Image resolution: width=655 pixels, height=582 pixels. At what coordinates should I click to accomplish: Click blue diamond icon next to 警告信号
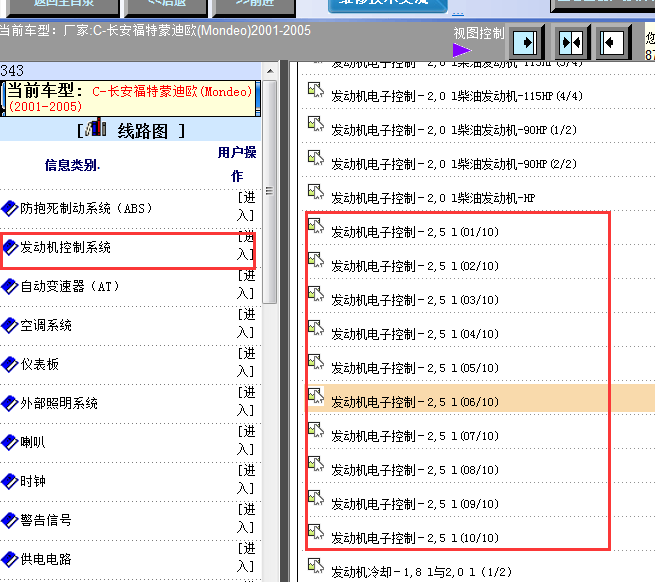(9, 520)
